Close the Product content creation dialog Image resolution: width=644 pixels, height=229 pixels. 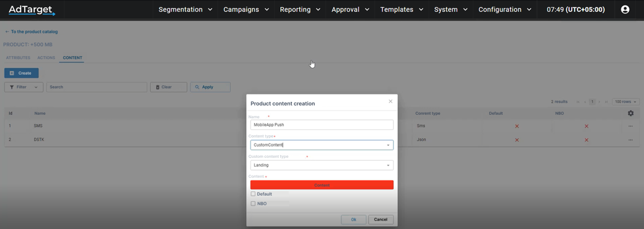coord(390,101)
